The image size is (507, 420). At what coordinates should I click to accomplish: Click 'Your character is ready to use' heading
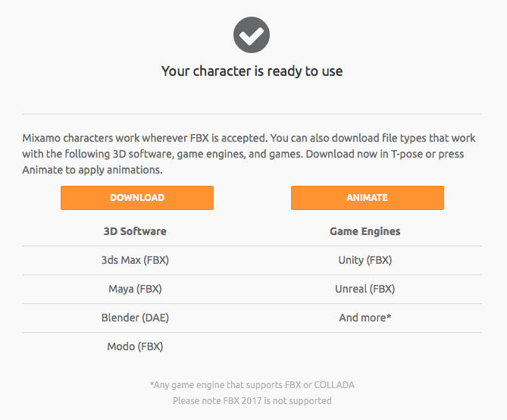(252, 71)
